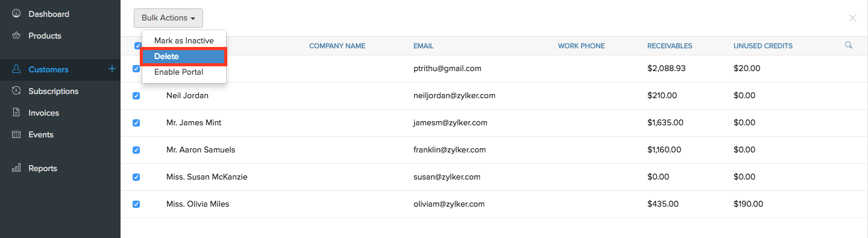This screenshot has width=868, height=238.
Task: Click the Reports bar chart icon
Action: [x=16, y=168]
